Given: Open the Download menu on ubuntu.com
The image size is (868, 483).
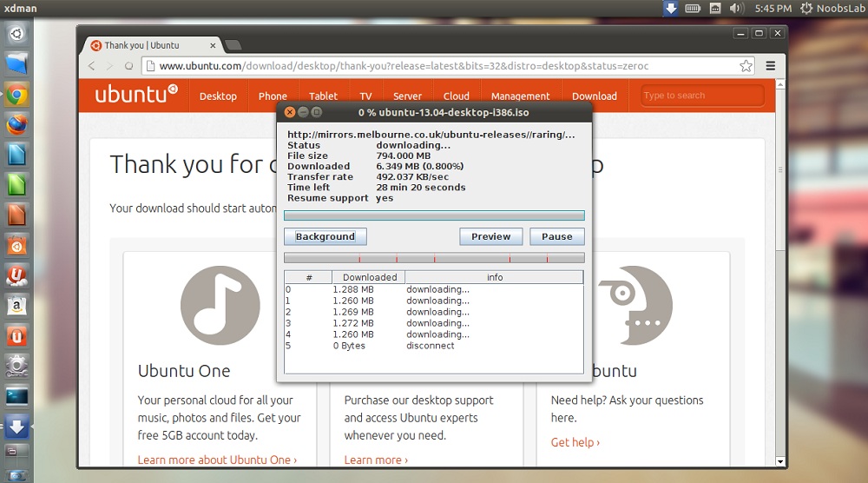Looking at the screenshot, I should coord(595,96).
